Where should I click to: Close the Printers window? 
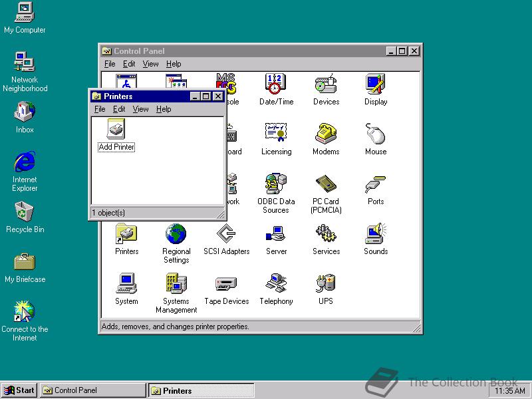pyautogui.click(x=218, y=96)
